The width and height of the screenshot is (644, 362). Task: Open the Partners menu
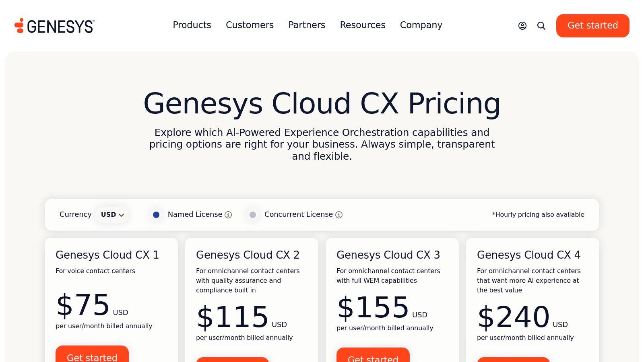coord(306,25)
